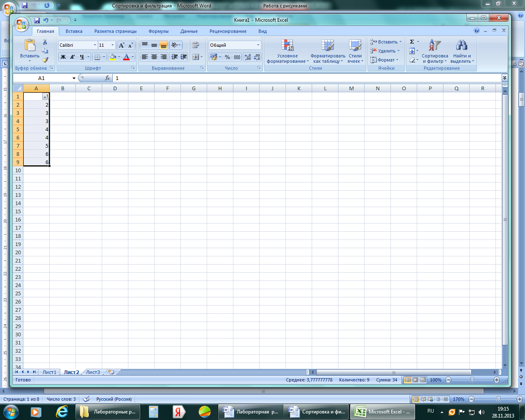The height and width of the screenshot is (420, 525).
Task: Decrease font size with small A
Action: [x=130, y=45]
